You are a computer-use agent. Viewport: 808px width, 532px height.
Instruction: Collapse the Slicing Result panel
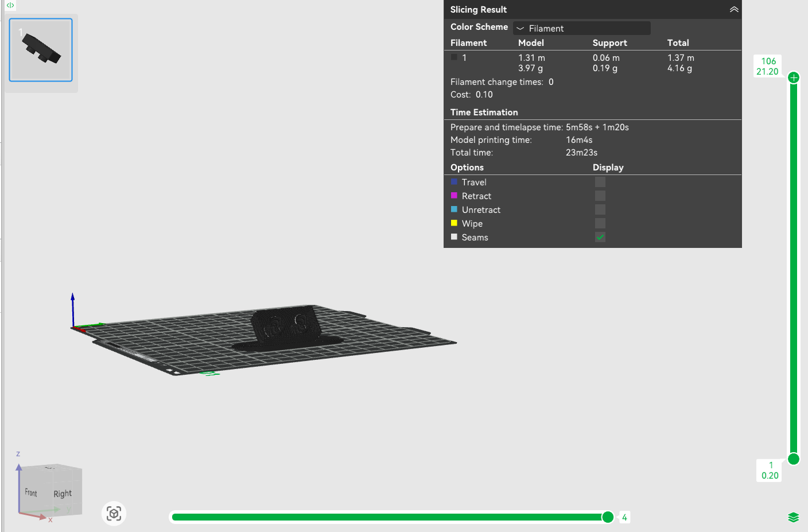[x=733, y=10]
